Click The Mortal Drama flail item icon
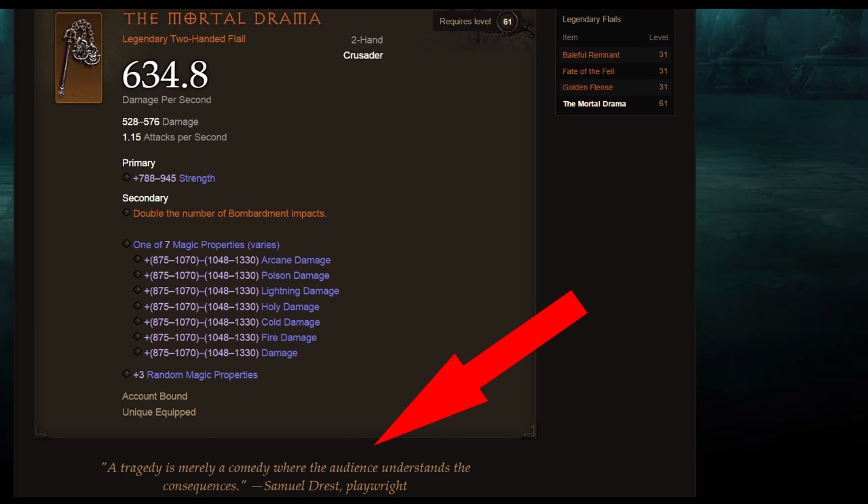The image size is (868, 504). coord(79,58)
